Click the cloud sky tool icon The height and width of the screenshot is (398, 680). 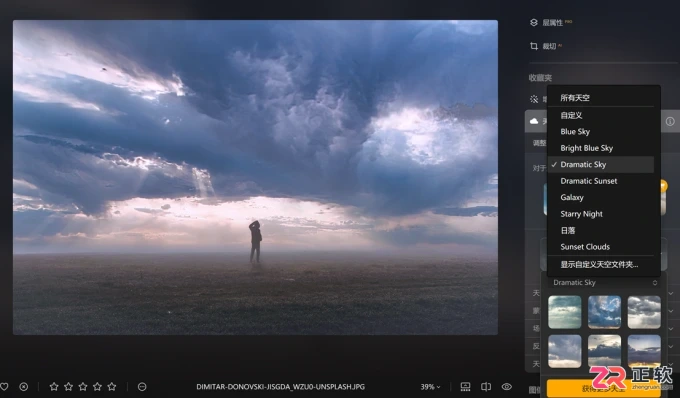tap(534, 121)
